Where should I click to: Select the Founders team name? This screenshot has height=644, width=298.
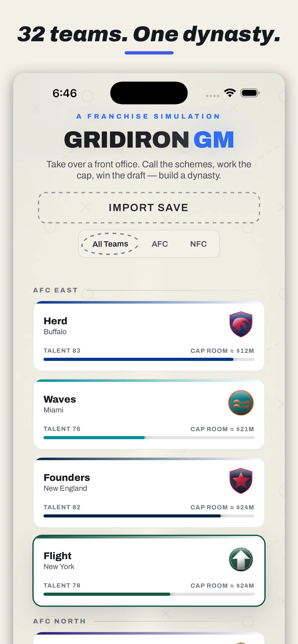tap(67, 477)
